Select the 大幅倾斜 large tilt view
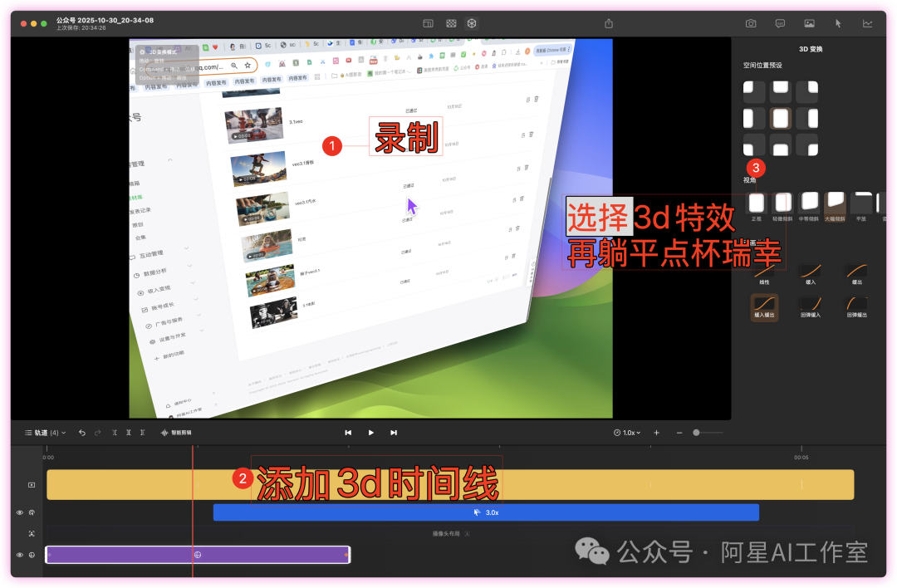This screenshot has width=897, height=588. coord(836,207)
